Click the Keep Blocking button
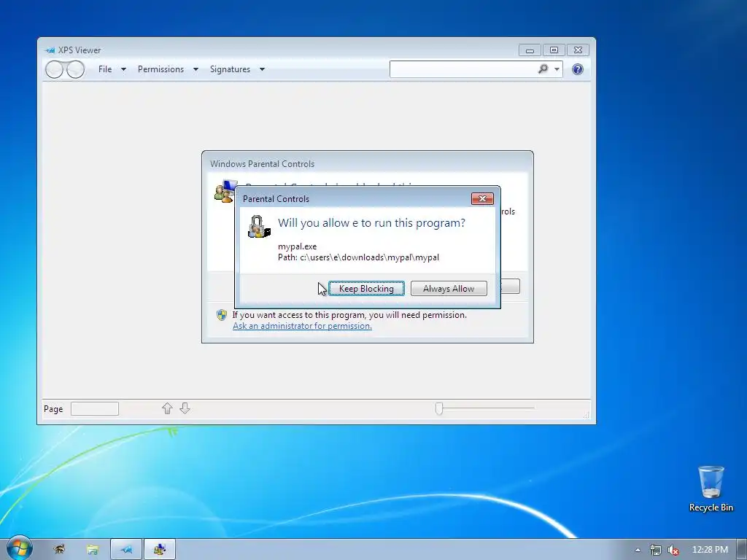 pos(366,289)
